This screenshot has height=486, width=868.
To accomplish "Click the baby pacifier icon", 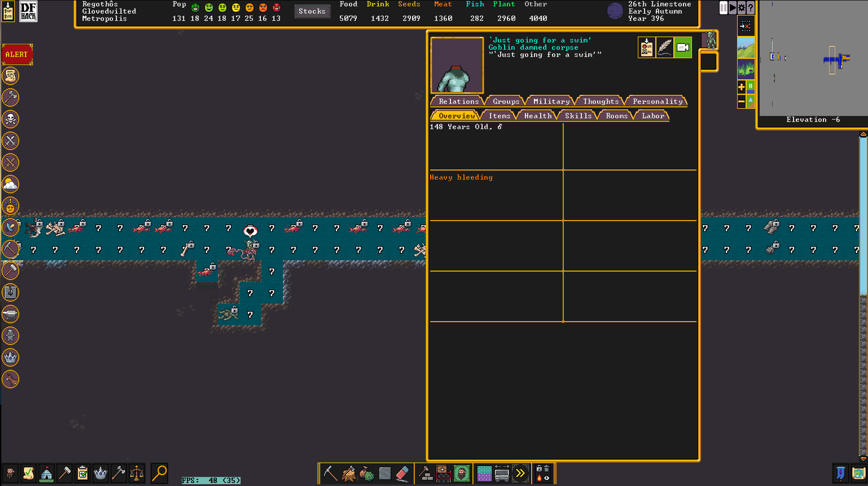I will click(x=10, y=227).
